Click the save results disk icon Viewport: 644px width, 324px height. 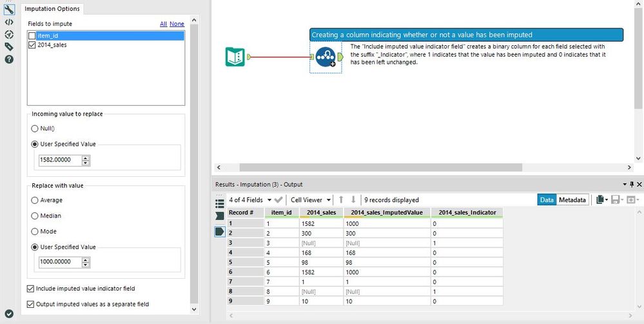615,200
